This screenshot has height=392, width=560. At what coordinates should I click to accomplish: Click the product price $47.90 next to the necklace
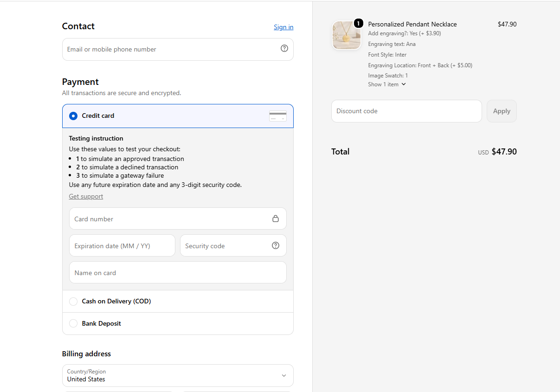507,24
